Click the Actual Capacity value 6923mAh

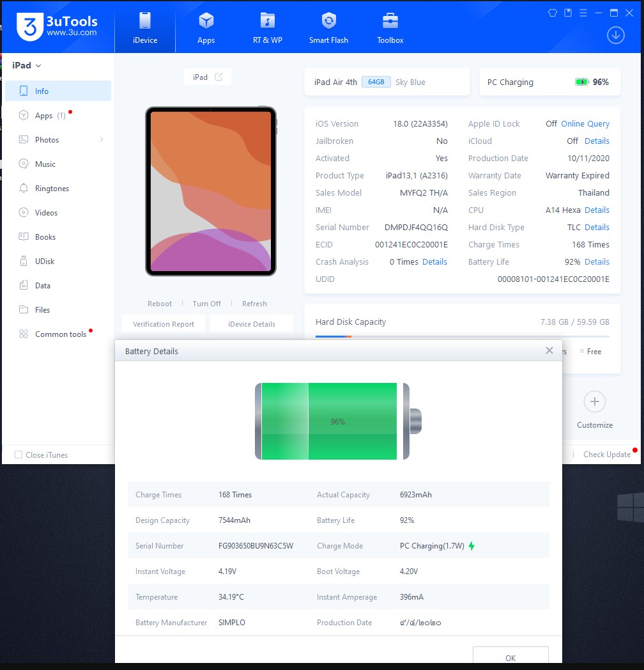tap(415, 494)
